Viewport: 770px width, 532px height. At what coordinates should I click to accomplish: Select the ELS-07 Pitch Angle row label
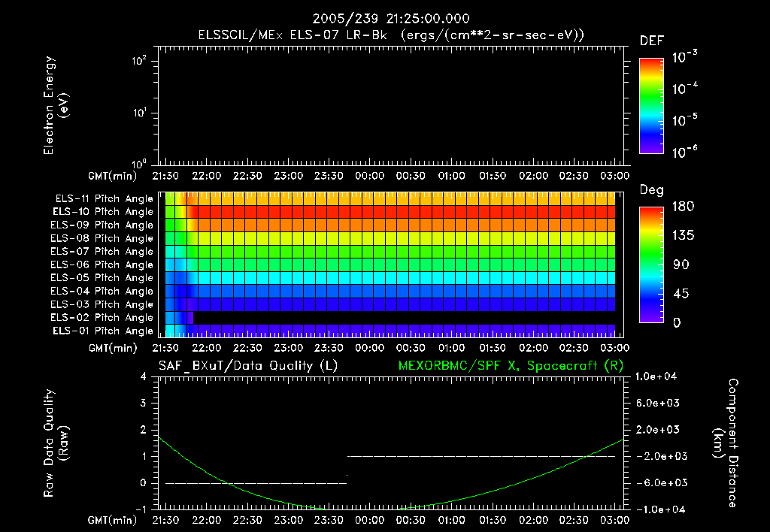click(102, 252)
